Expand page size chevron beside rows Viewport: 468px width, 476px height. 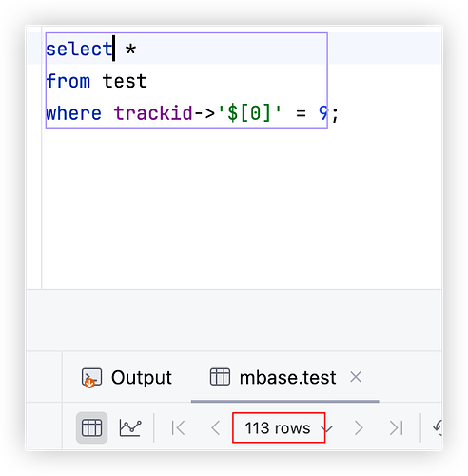(326, 428)
